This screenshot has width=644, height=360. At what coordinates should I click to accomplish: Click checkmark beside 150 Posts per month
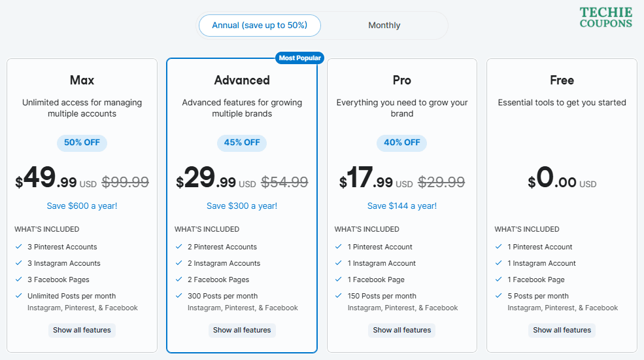(339, 296)
